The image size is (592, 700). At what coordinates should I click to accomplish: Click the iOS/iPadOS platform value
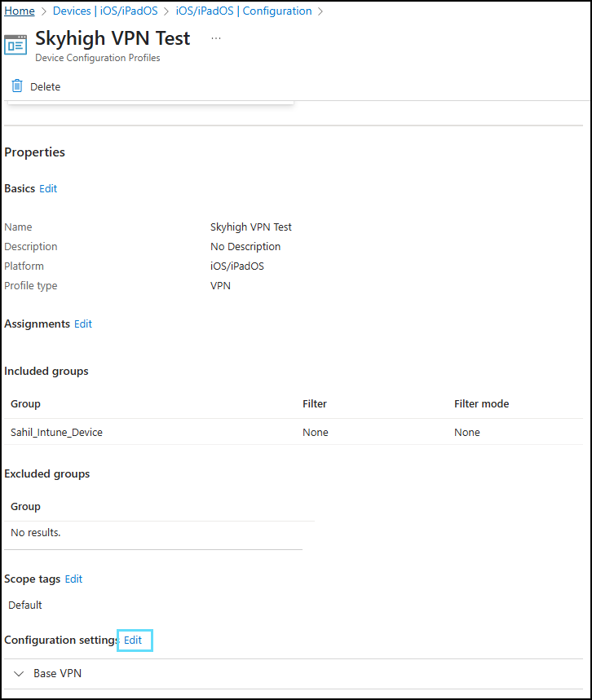click(x=236, y=266)
